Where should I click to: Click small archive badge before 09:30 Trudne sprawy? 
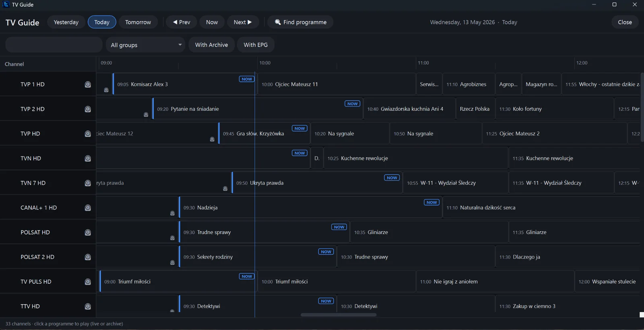(x=172, y=238)
